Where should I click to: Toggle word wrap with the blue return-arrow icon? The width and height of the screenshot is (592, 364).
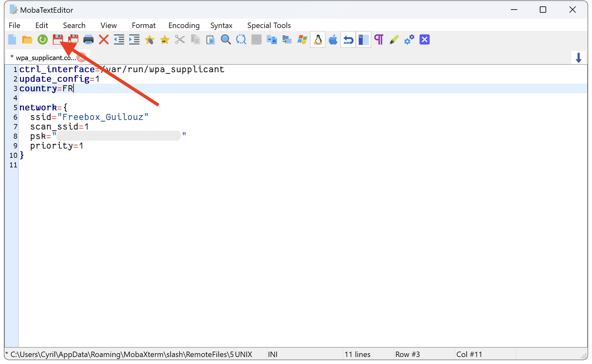coord(348,40)
